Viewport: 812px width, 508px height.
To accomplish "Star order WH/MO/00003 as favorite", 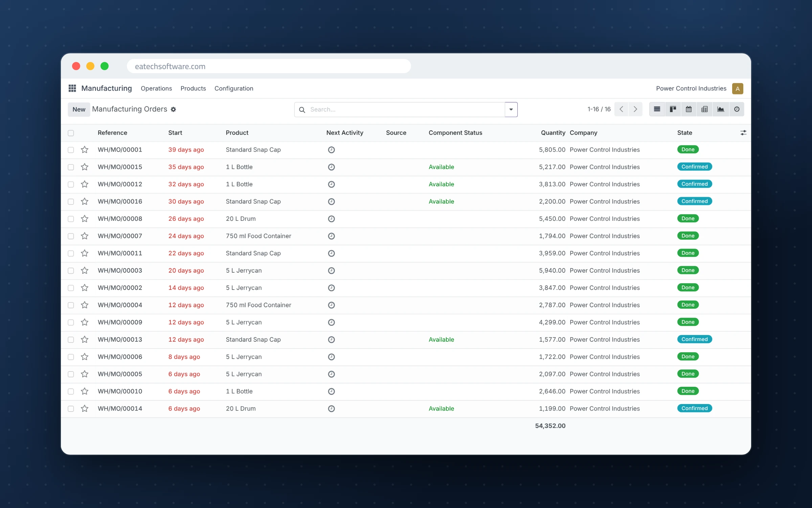I will (x=85, y=271).
